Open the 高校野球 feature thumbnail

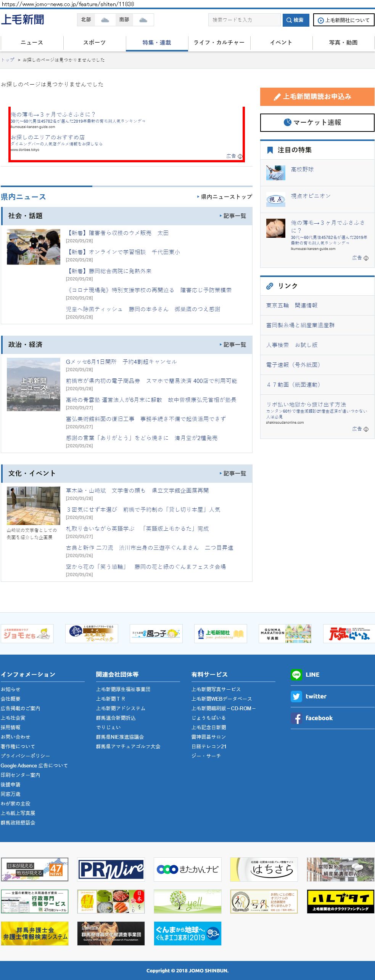tap(275, 173)
